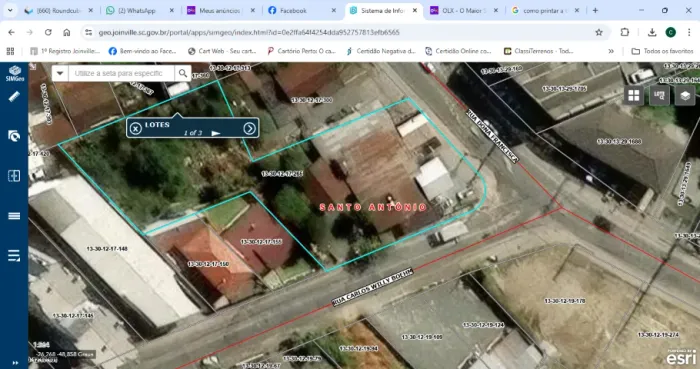Open the lote search button on map
This screenshot has width=700, height=369.
click(659, 95)
